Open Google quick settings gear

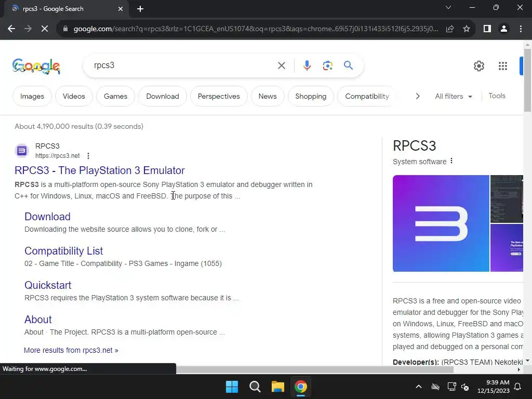click(x=478, y=66)
